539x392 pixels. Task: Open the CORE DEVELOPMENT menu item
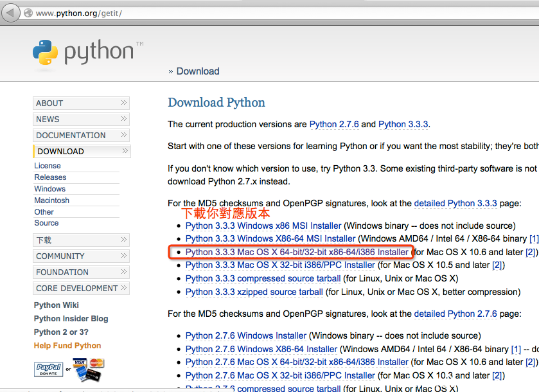click(76, 289)
